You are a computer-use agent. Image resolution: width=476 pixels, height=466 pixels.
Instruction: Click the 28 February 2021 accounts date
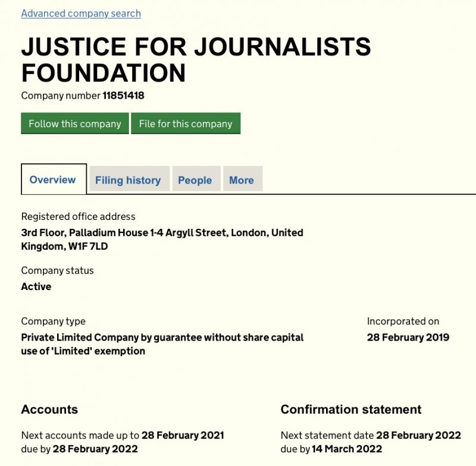(183, 435)
